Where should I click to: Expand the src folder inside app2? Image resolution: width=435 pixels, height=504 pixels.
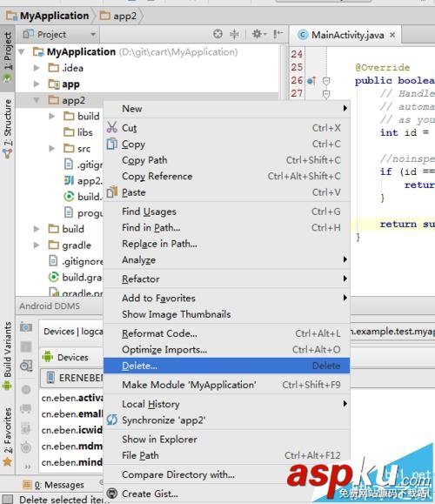[51, 148]
